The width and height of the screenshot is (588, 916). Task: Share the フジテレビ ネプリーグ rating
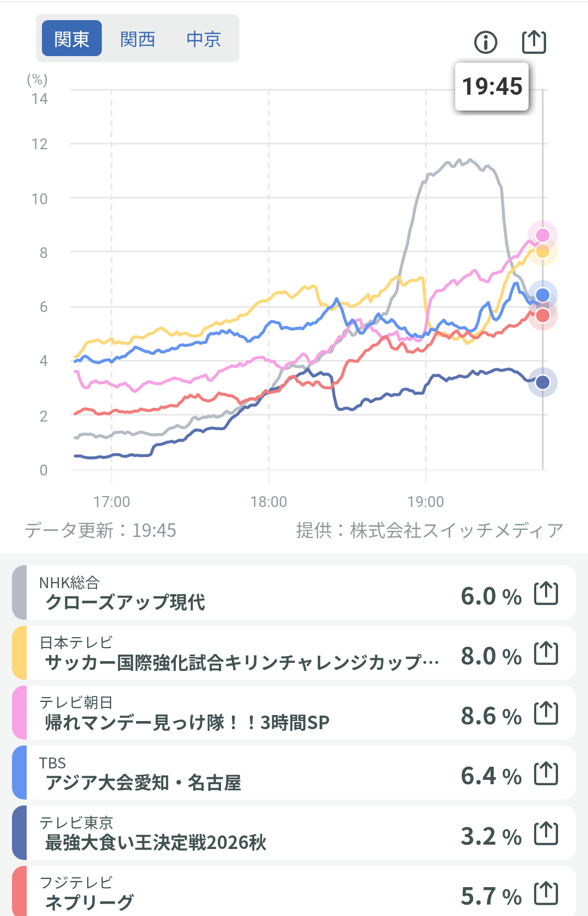[x=546, y=894]
